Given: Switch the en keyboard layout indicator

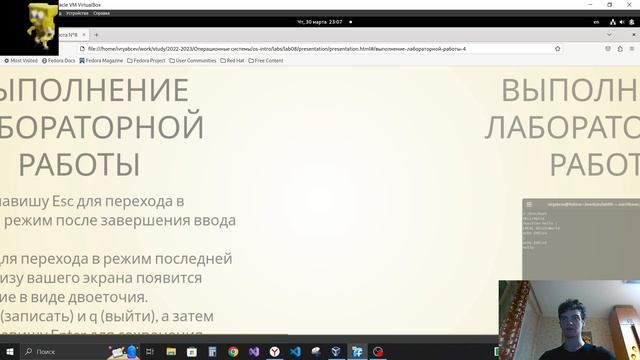Looking at the screenshot, I should tap(596, 22).
